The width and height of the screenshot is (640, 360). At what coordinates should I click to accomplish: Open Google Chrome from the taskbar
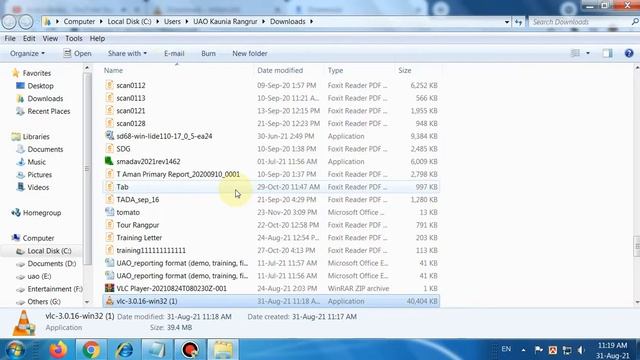[x=91, y=350]
